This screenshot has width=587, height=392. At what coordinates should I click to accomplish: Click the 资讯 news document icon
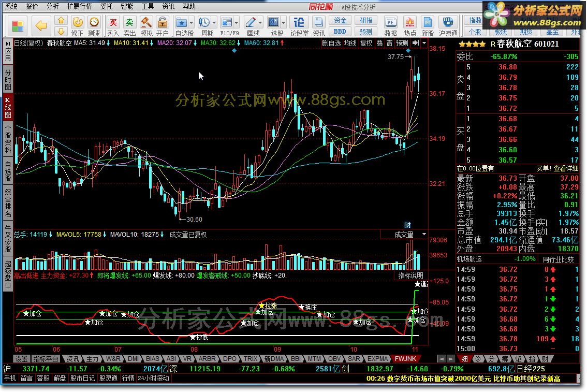(x=318, y=26)
